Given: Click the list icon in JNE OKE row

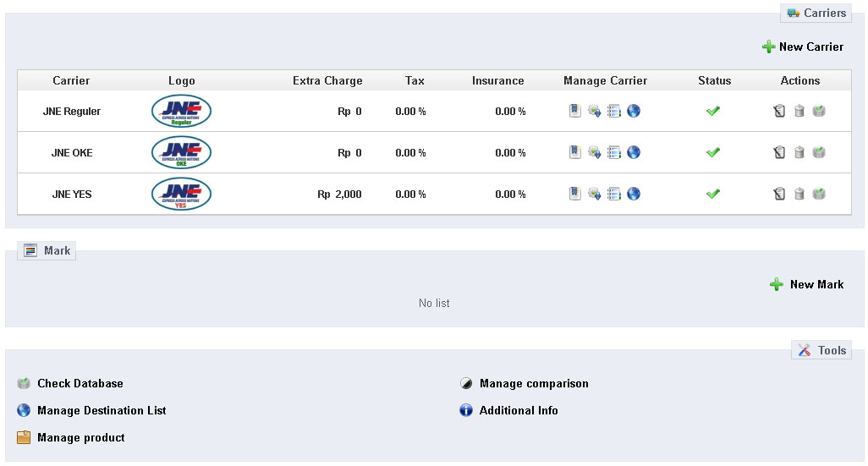Looking at the screenshot, I should 614,152.
